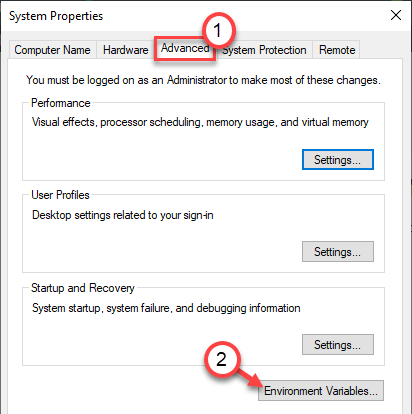Open the Hardware tab
Viewport: 412px width, 414px height.
[x=126, y=50]
